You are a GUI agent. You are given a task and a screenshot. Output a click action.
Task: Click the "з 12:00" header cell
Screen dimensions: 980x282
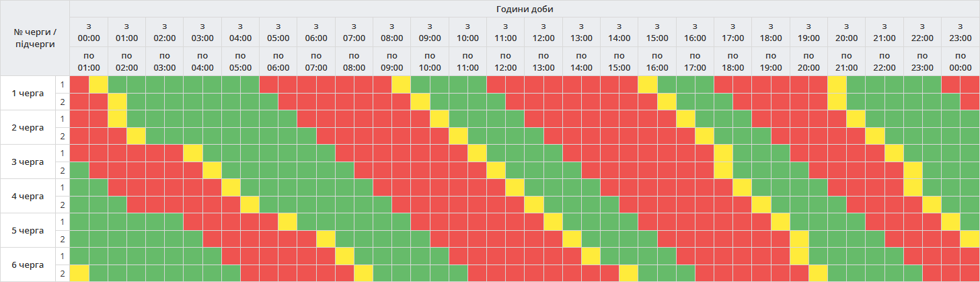[543, 32]
